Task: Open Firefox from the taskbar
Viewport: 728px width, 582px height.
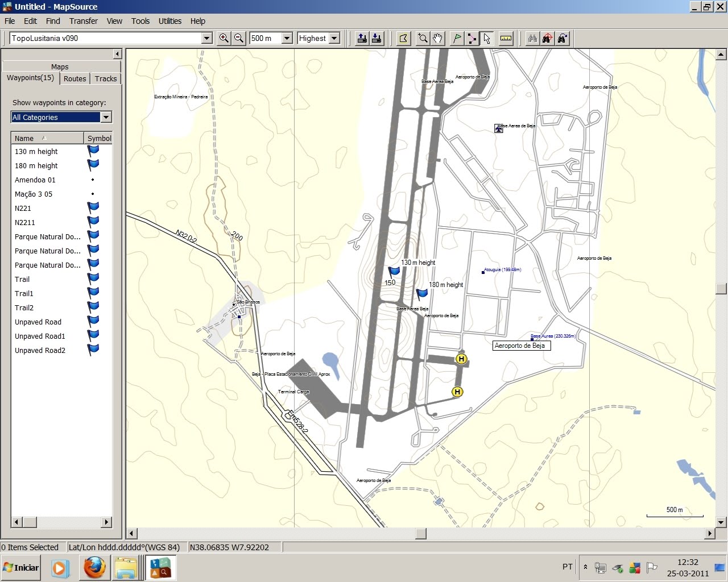Action: (x=94, y=567)
